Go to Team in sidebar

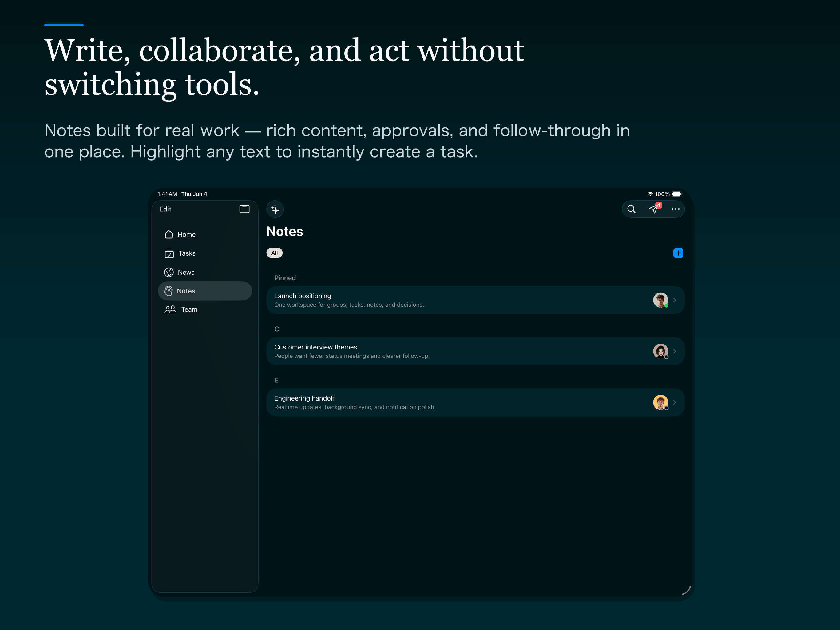coord(205,309)
